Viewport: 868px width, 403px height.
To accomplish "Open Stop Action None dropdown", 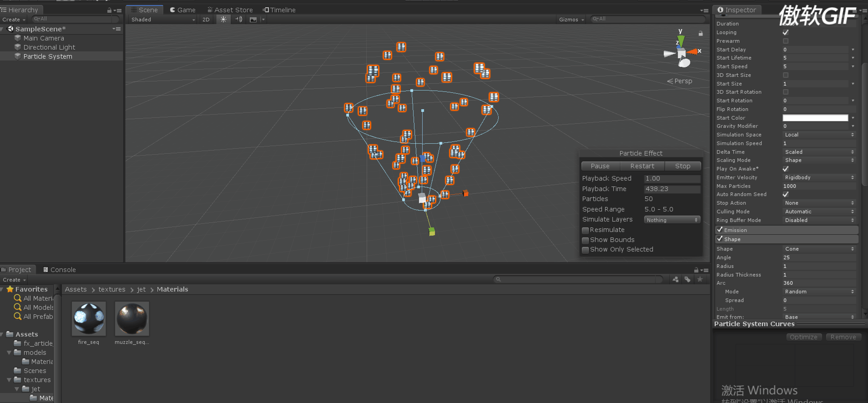I will point(819,203).
